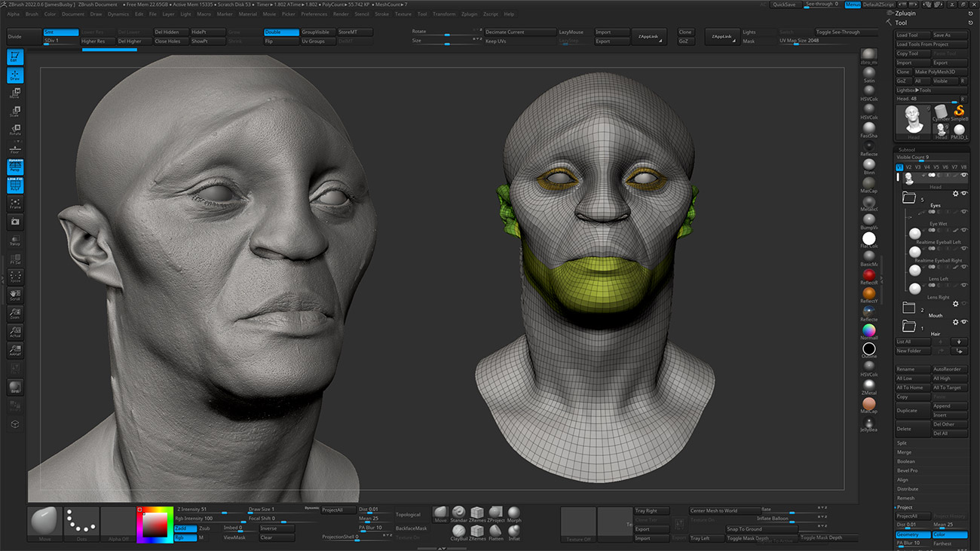Pick the Satin material sphere
The height and width of the screenshot is (551, 980).
click(869, 73)
